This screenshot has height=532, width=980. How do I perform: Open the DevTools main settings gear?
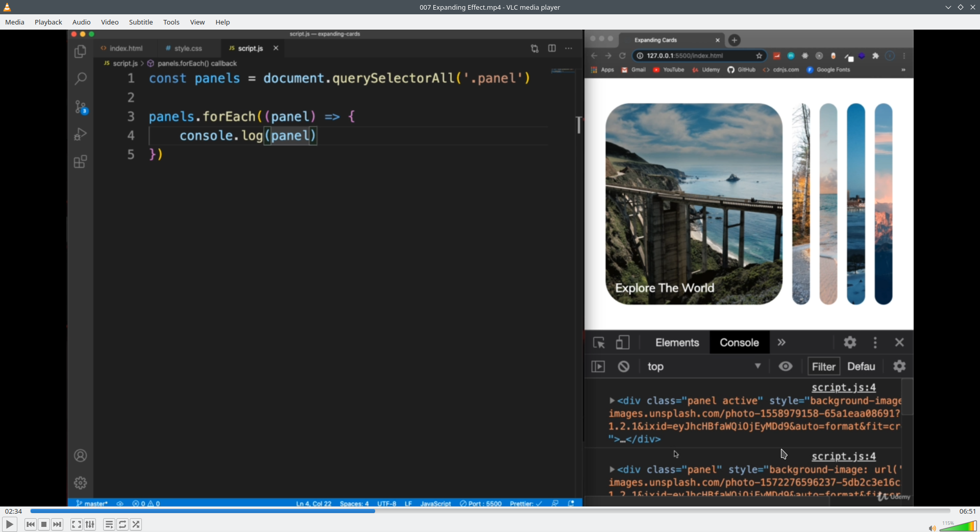pos(850,343)
